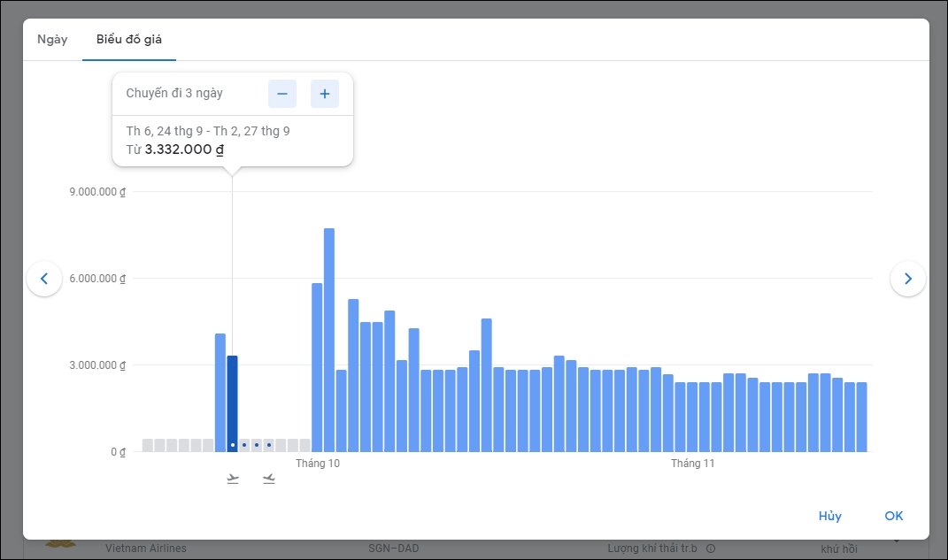Pick the light blue bar left of the selected bar
Screen dimensions: 948x560
[x=220, y=393]
